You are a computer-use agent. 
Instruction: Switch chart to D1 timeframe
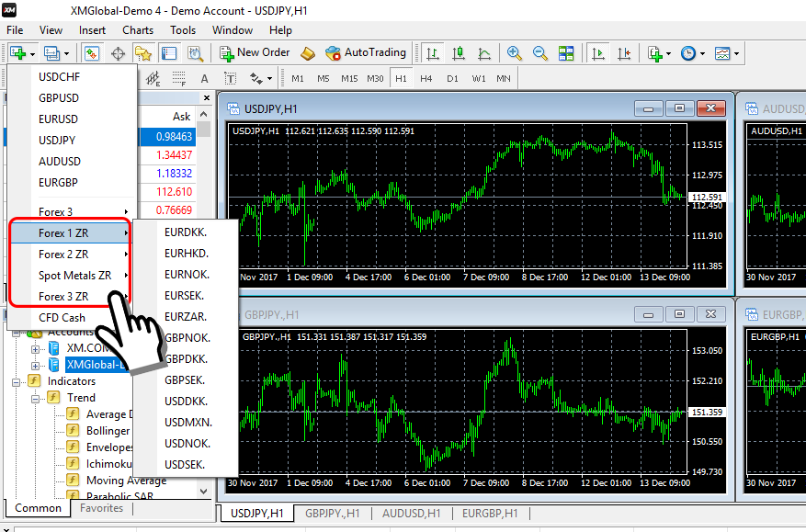pos(452,79)
